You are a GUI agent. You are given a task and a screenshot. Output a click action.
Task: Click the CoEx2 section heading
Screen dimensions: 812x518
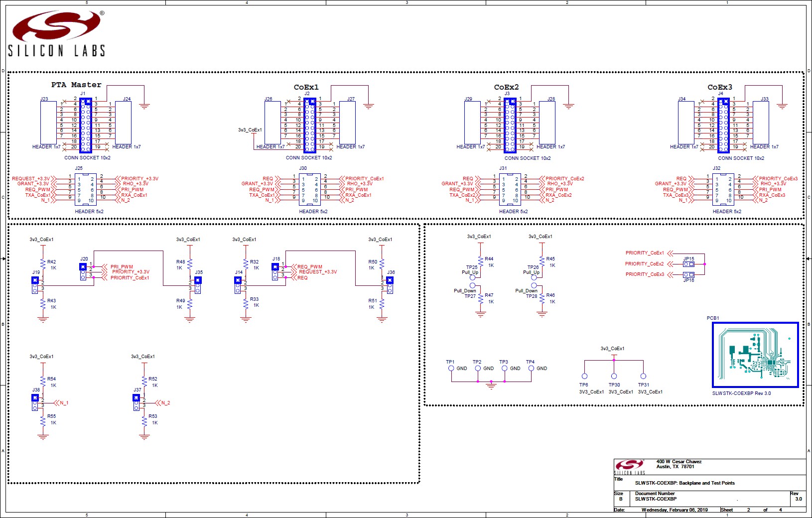coord(506,87)
